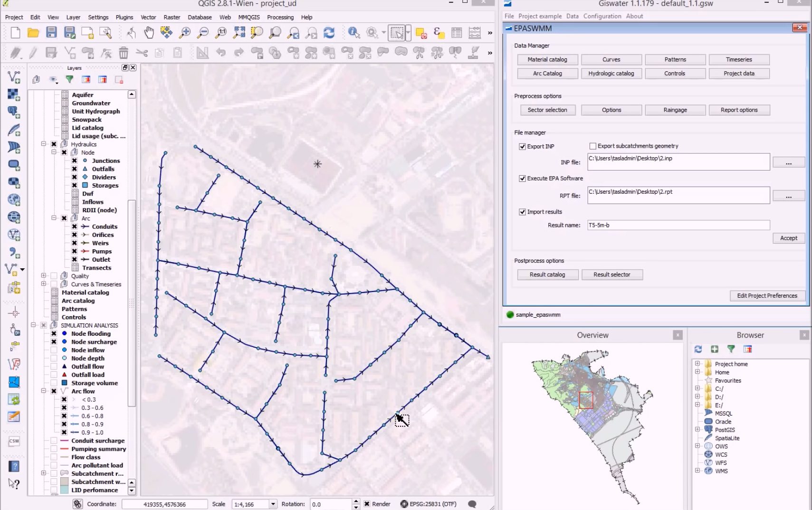The image size is (812, 510).
Task: Collapse the Arc group in layers tree
Action: 54,218
